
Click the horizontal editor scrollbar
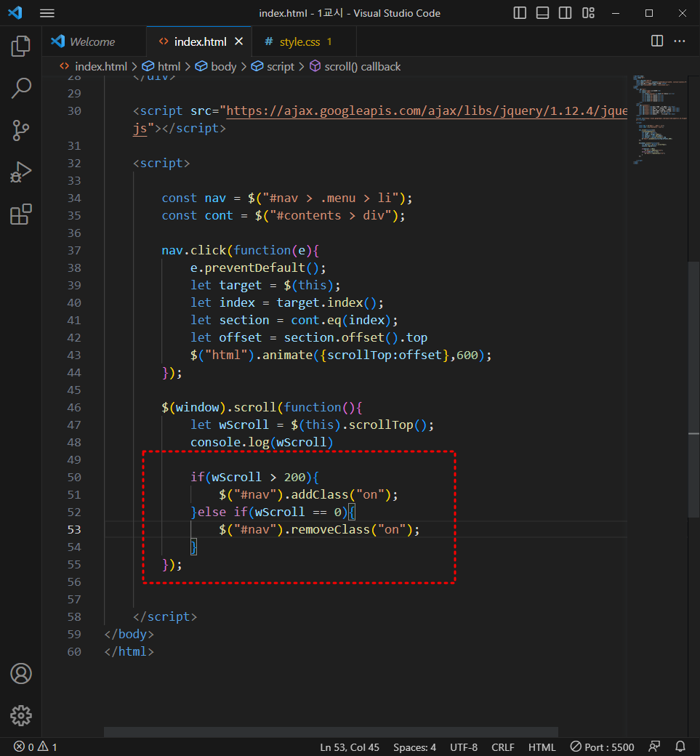coord(331,732)
